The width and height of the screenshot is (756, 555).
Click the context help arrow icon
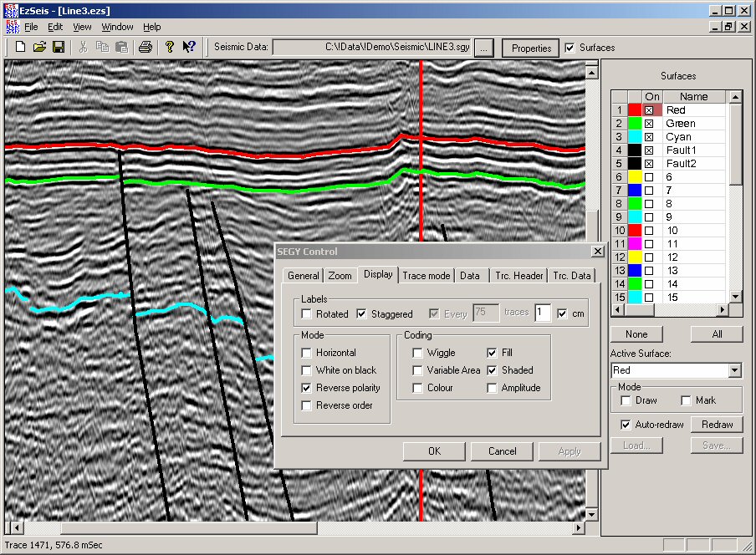click(189, 48)
